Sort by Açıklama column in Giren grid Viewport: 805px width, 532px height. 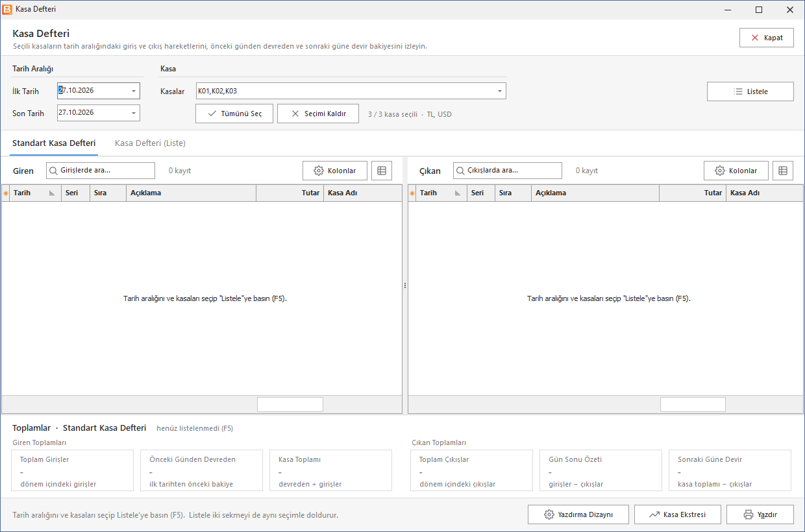click(191, 193)
